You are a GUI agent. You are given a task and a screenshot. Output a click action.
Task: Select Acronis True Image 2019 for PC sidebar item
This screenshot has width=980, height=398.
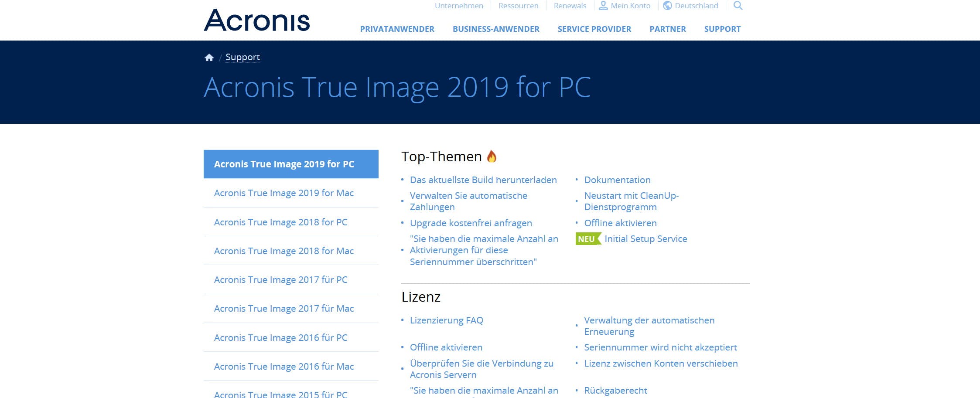tap(291, 164)
